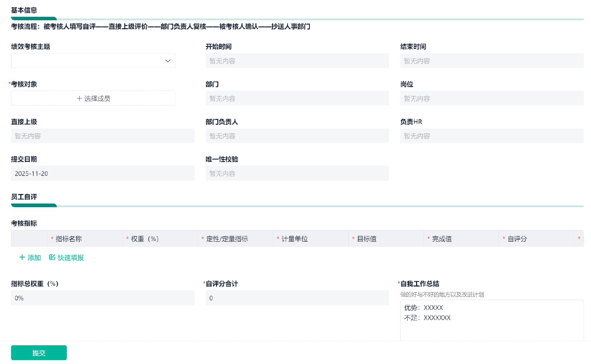Click the 快速填报 link text
Screen dimensions: 591x364
click(x=71, y=258)
